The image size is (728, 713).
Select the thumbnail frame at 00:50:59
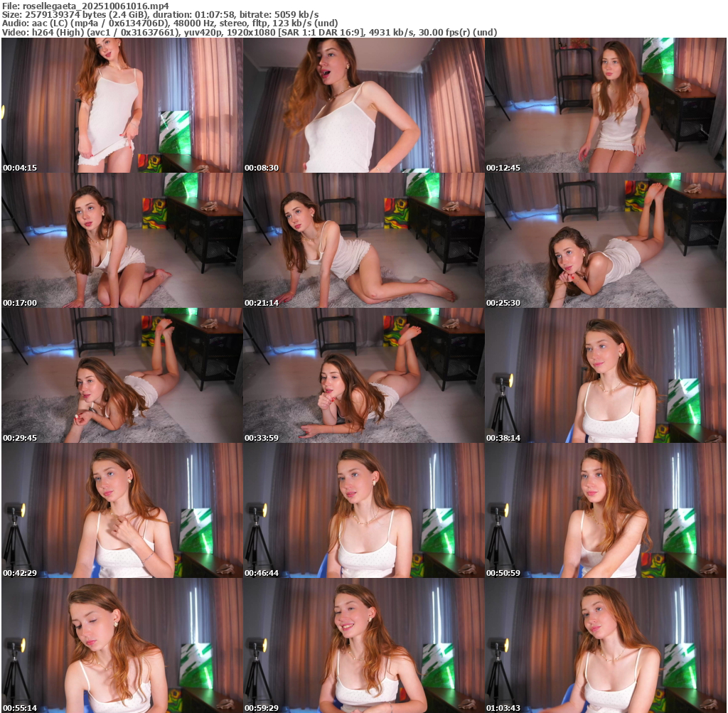pos(606,510)
